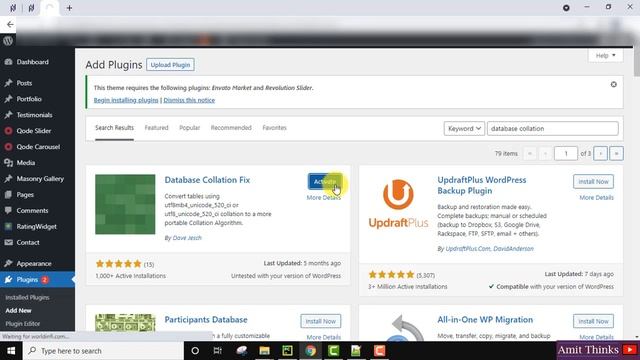This screenshot has height=360, width=640.
Task: Open Plugin Editor submenu item
Action: [23, 324]
